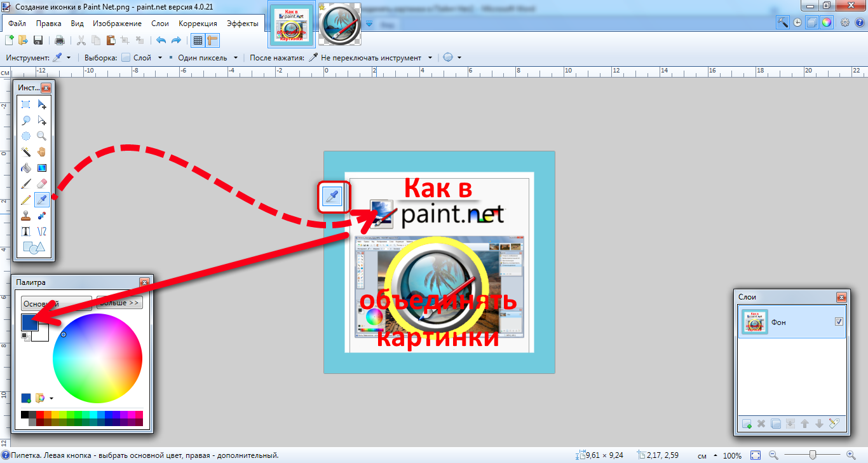Open the Вид menu

tap(78, 24)
